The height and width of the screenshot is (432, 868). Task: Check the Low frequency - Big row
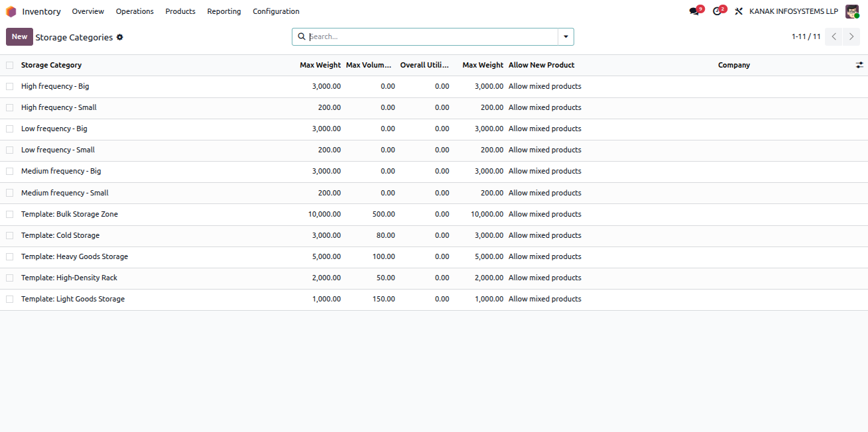pyautogui.click(x=9, y=129)
